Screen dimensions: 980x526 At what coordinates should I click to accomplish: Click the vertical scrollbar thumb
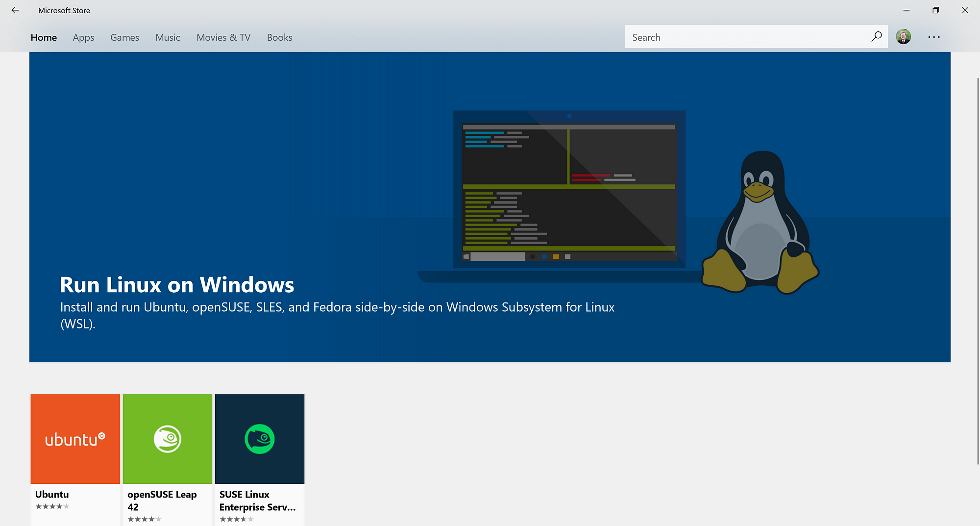(x=978, y=271)
